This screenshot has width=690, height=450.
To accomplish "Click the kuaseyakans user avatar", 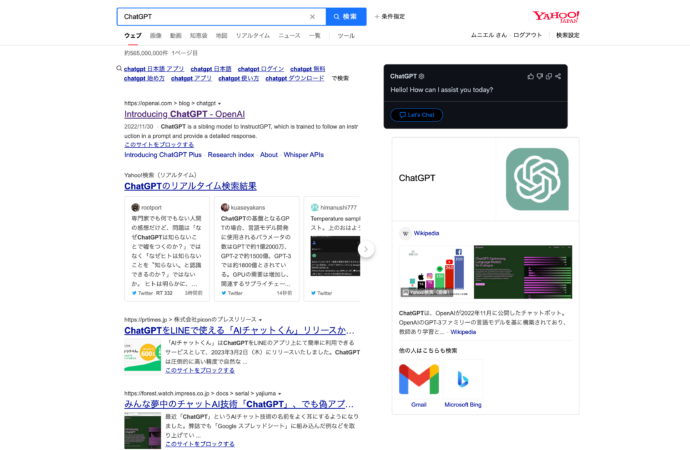I will coord(225,208).
